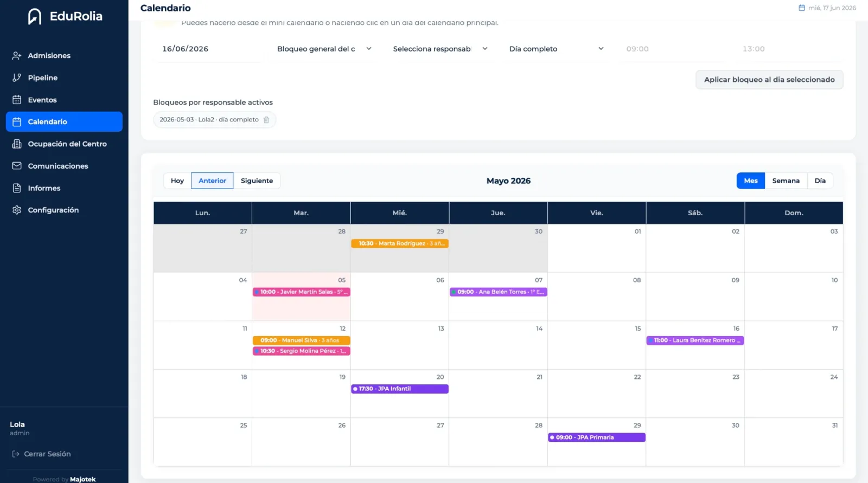
Task: Open the Día completo dropdown
Action: (x=556, y=49)
